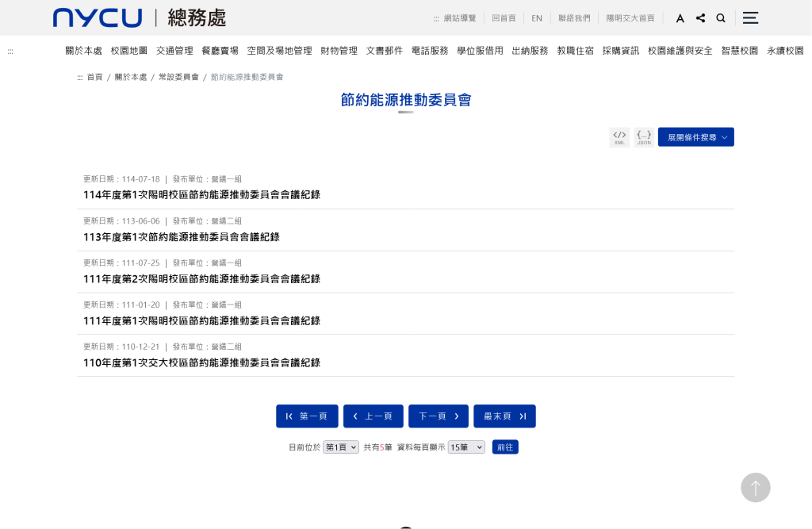
Task: Open the 第1頁 page selector dropdown
Action: point(340,447)
